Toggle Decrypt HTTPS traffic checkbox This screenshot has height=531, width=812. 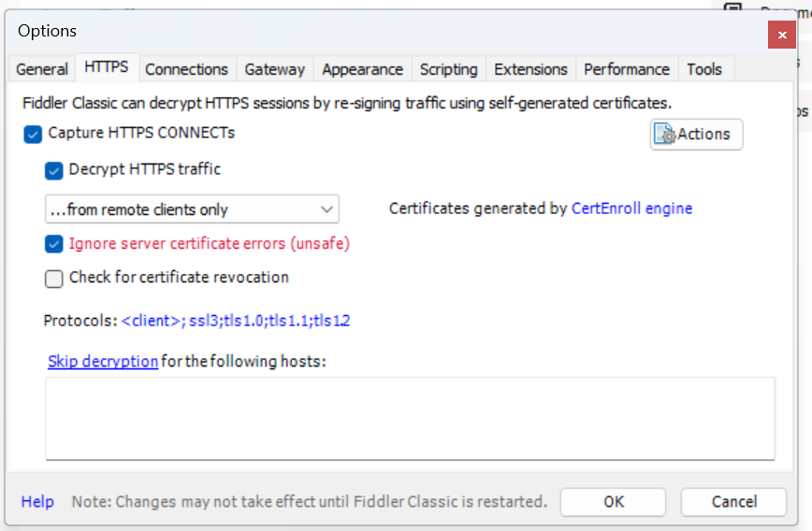(54, 170)
